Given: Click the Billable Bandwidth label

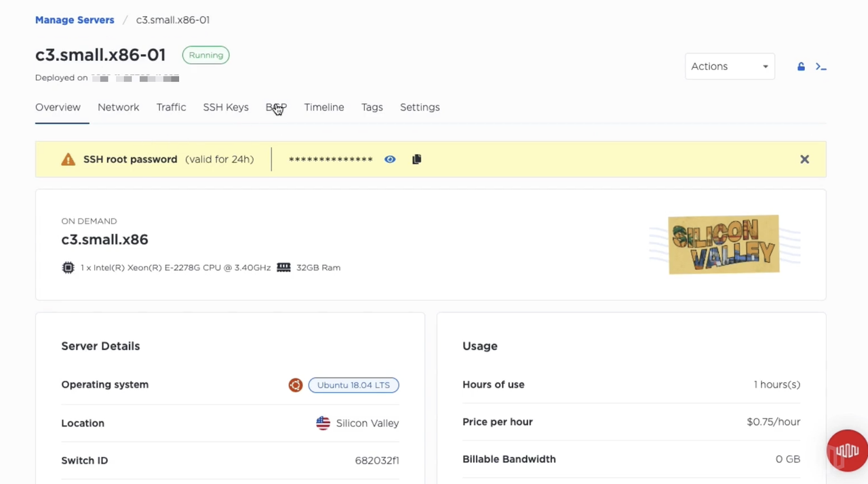Looking at the screenshot, I should pyautogui.click(x=509, y=459).
